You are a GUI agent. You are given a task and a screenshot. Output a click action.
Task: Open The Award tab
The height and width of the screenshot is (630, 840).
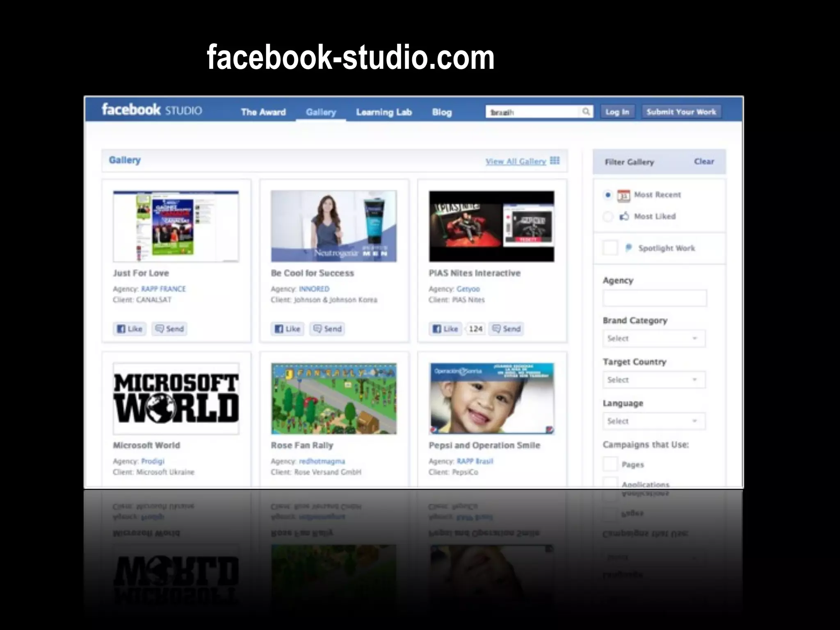coord(263,112)
